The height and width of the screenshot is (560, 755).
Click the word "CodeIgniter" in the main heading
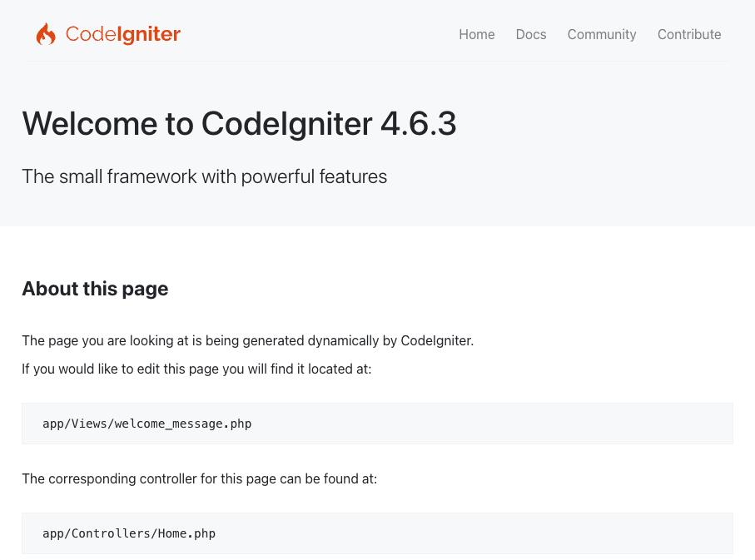click(x=287, y=124)
